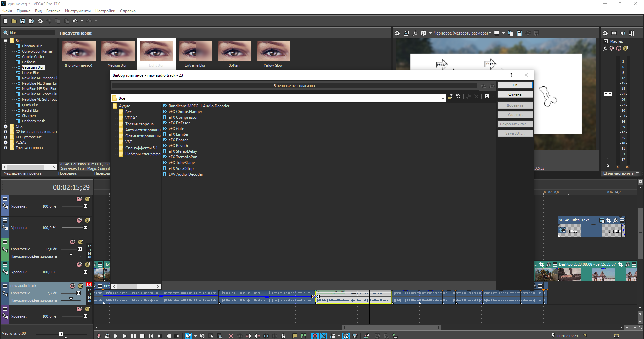Screen dimensions: 644x339
Task: Adjust track 3 Уровень level slider
Action: 85,206
